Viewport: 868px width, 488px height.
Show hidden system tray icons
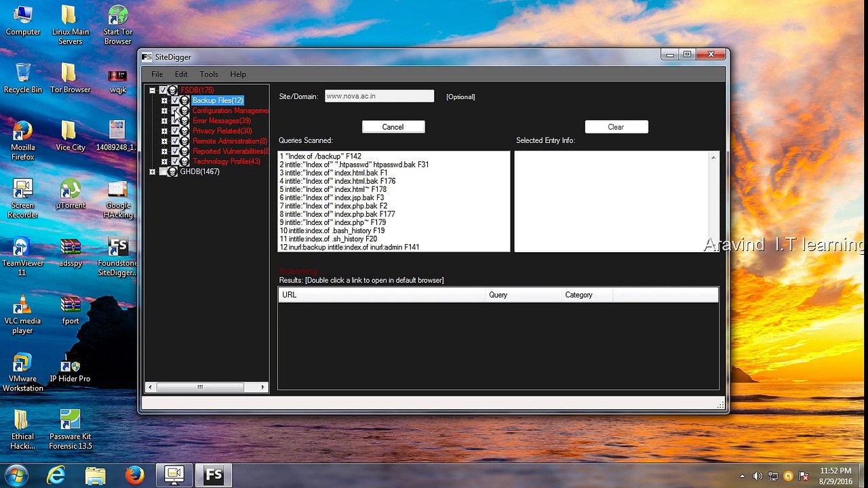(x=743, y=476)
